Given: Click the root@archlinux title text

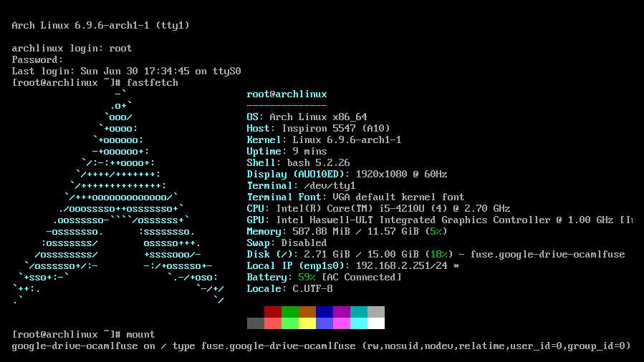Looking at the screenshot, I should 287,94.
